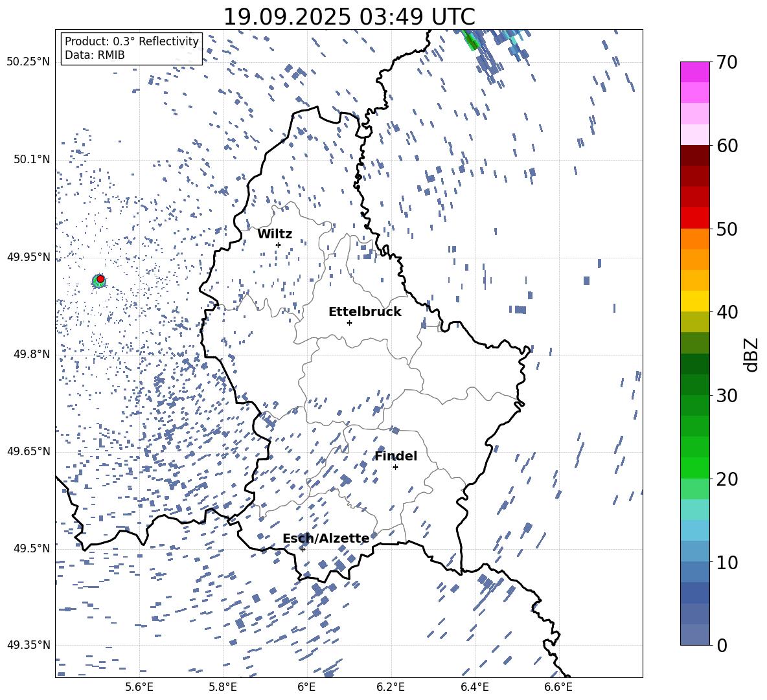
Task: Click the longitude label 6.6°E
Action: [x=558, y=687]
